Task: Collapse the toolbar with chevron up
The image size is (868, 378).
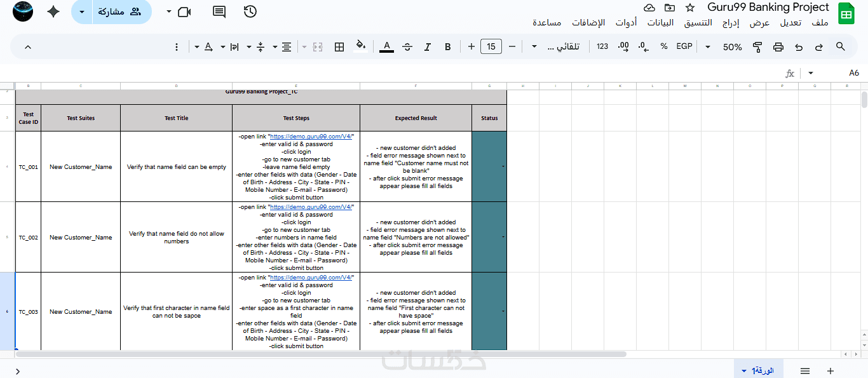Action: (x=27, y=46)
